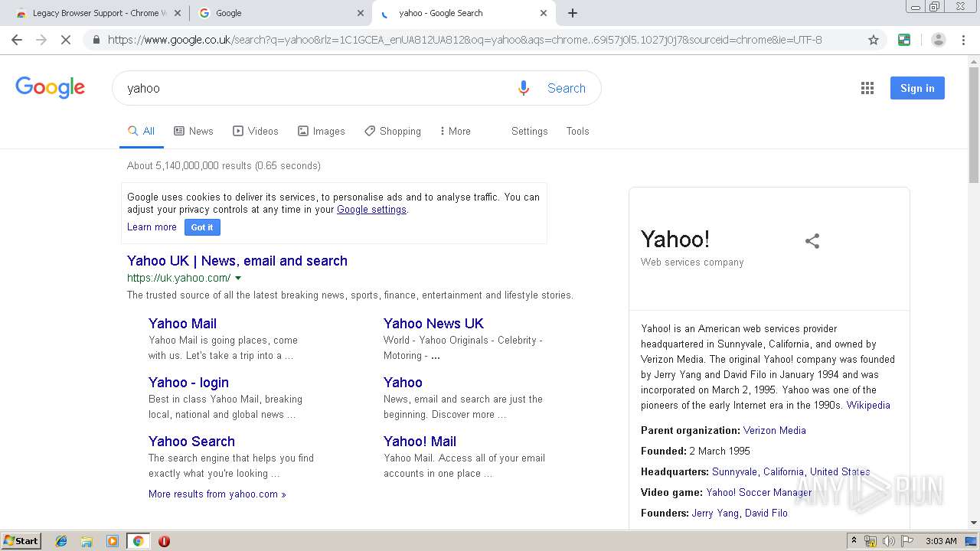Open search Tools options
Image resolution: width=980 pixels, height=551 pixels.
[578, 131]
